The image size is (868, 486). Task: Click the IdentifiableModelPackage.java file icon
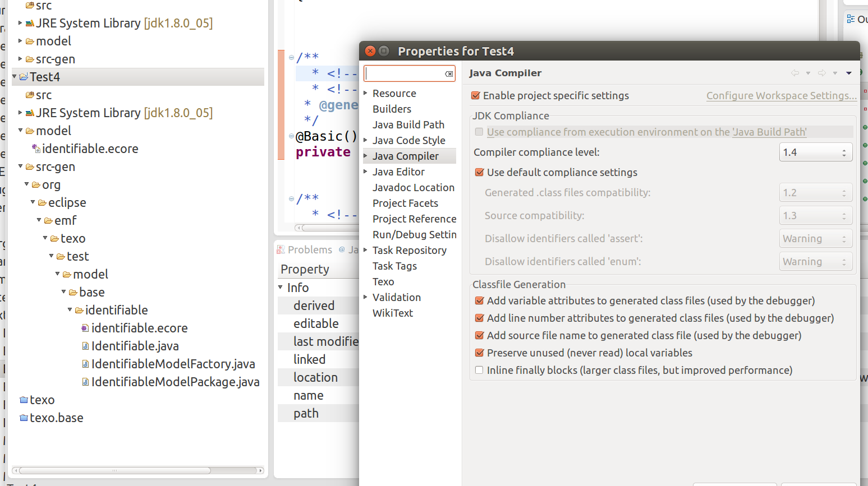(85, 382)
